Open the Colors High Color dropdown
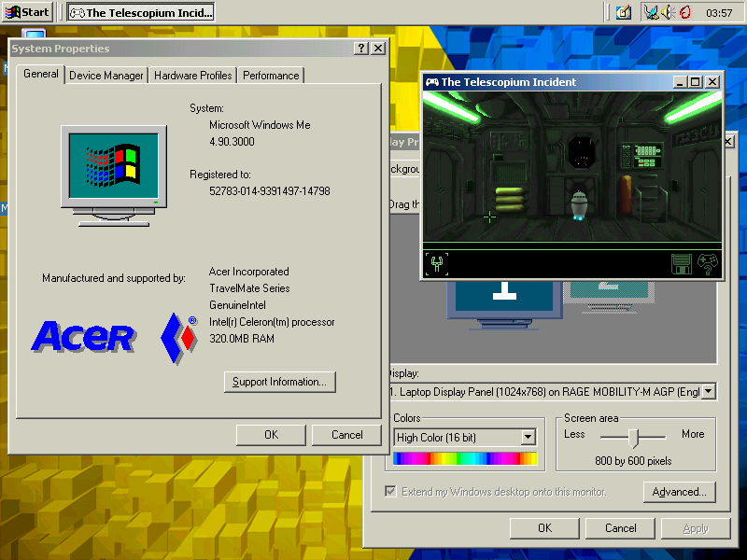This screenshot has width=747, height=560. [529, 437]
